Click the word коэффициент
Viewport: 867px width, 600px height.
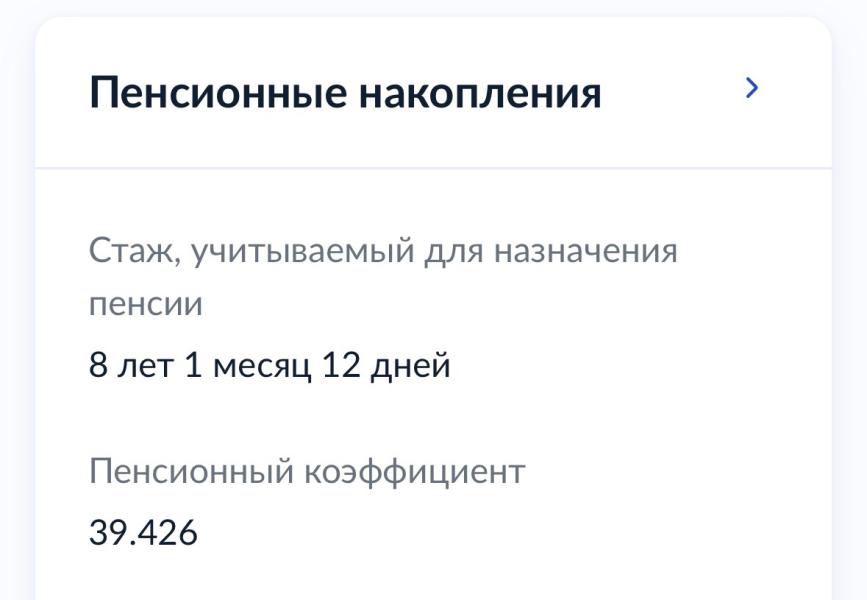click(x=414, y=471)
